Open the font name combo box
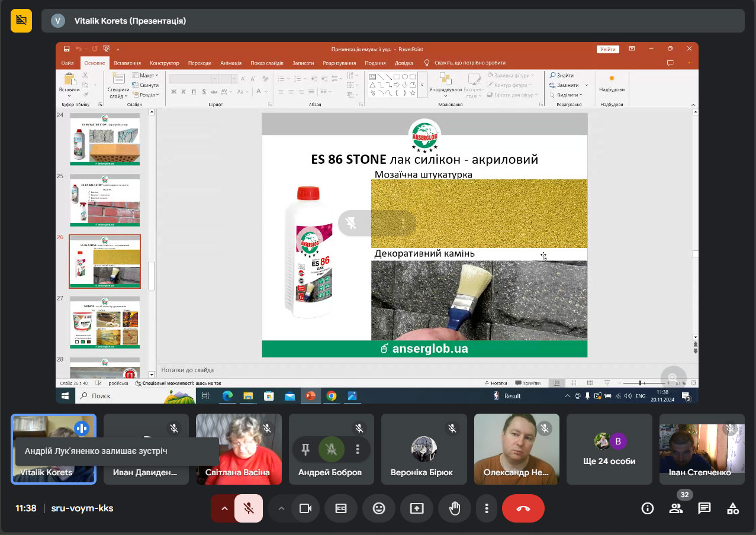The height and width of the screenshot is (535, 756). pyautogui.click(x=194, y=79)
